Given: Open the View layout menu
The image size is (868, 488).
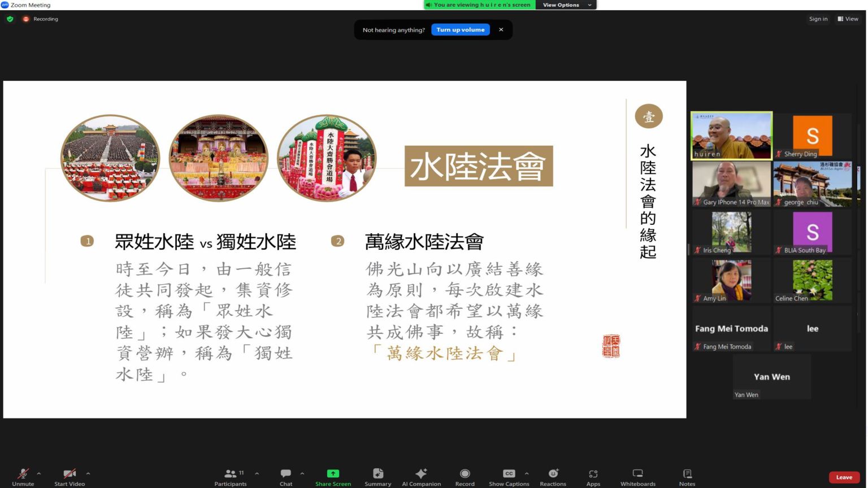Looking at the screenshot, I should coord(848,19).
